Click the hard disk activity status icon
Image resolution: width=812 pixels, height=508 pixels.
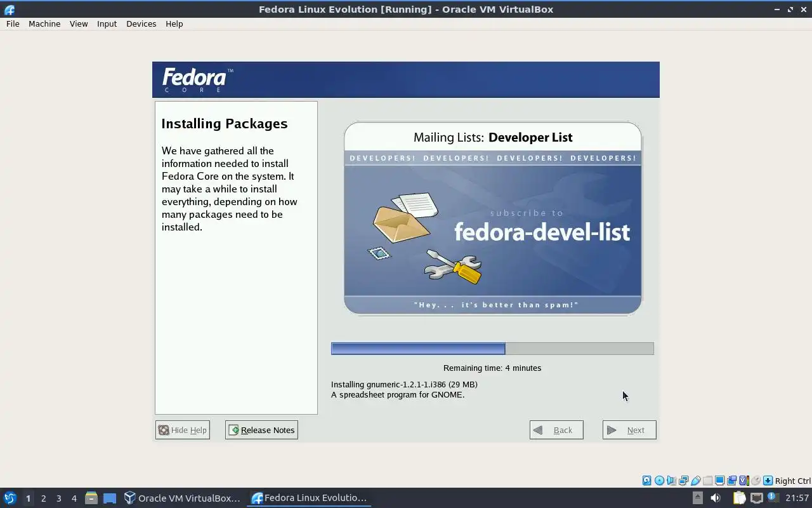pyautogui.click(x=646, y=481)
